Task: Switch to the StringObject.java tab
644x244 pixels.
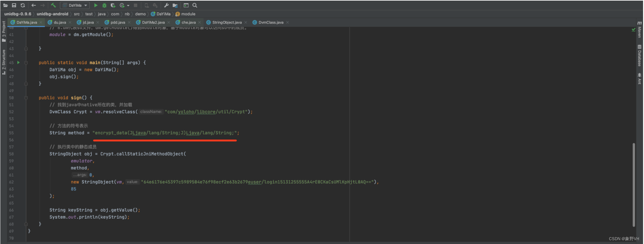Action: pos(227,22)
